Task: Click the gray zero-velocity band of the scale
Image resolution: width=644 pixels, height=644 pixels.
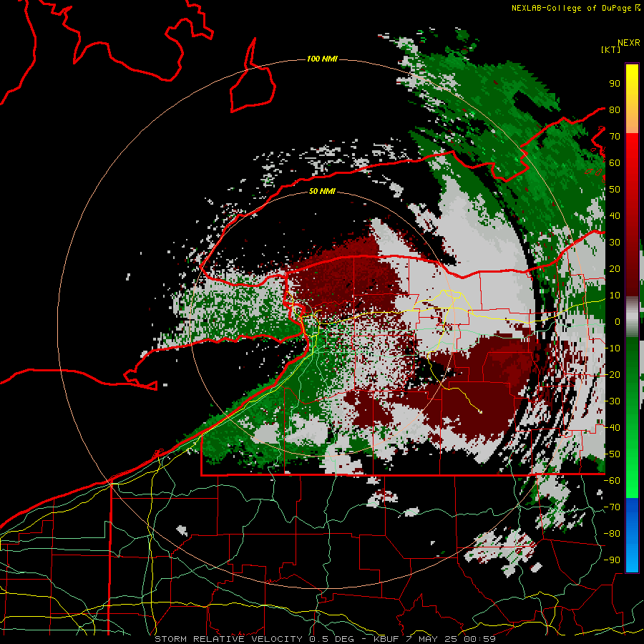Action: tap(632, 317)
